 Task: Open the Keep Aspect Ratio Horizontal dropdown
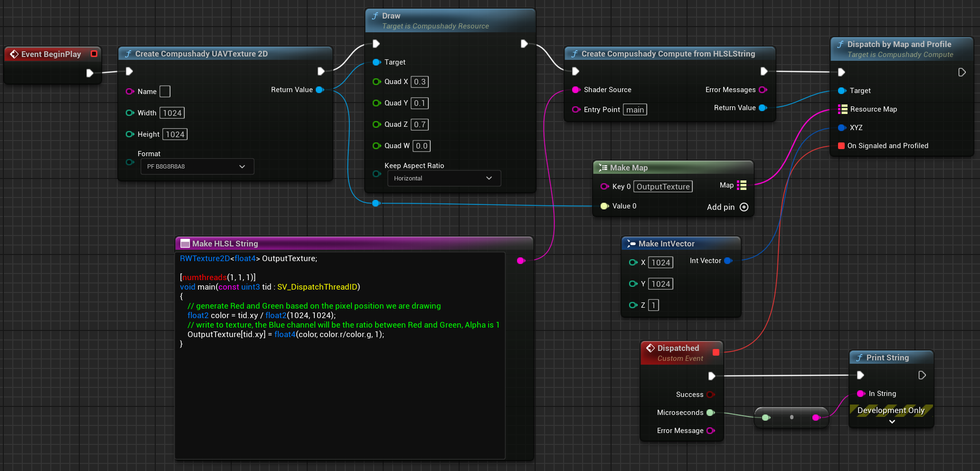444,179
